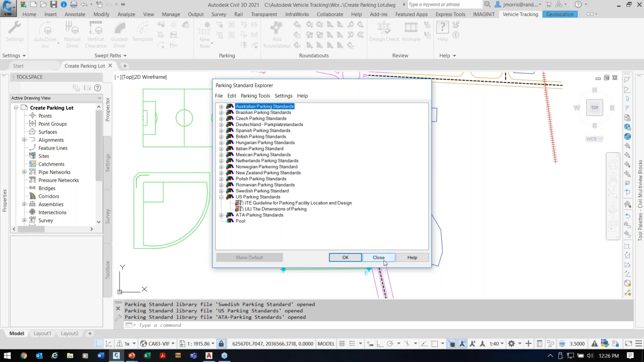Switch to the Geolocation ribbon tab
This screenshot has height=362, width=644.
[560, 14]
